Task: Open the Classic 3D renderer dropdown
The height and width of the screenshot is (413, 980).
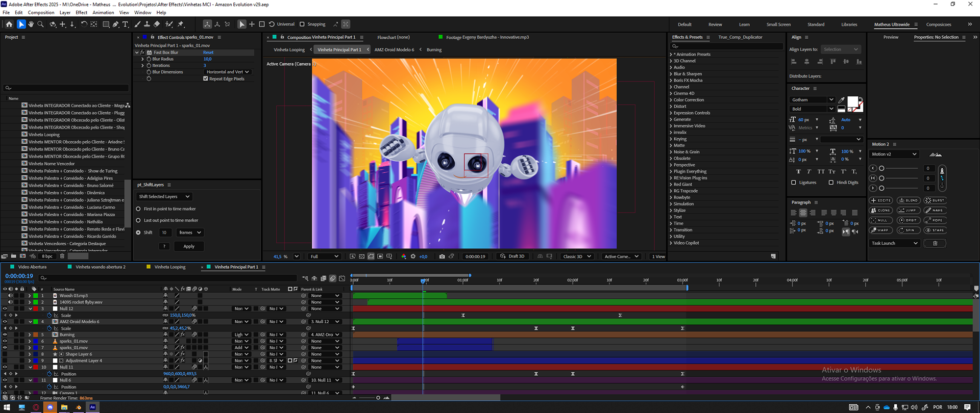Action: 577,256
